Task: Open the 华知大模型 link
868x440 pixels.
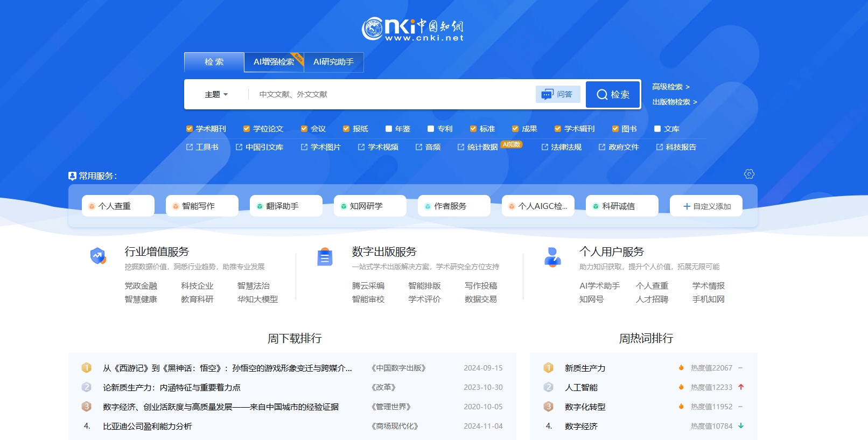Action: (258, 299)
